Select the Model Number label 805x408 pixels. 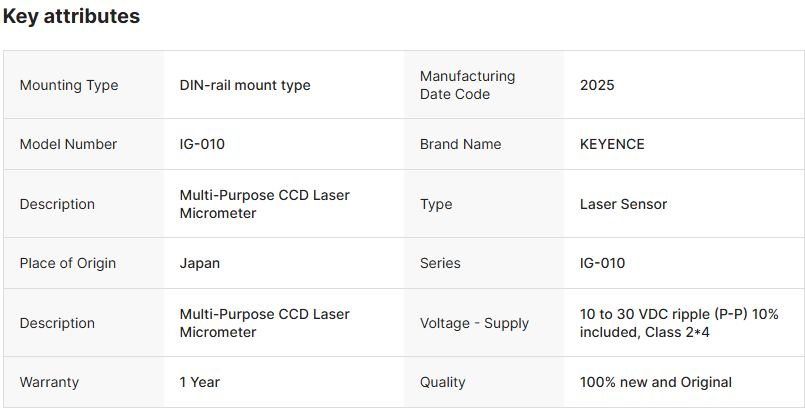click(68, 144)
